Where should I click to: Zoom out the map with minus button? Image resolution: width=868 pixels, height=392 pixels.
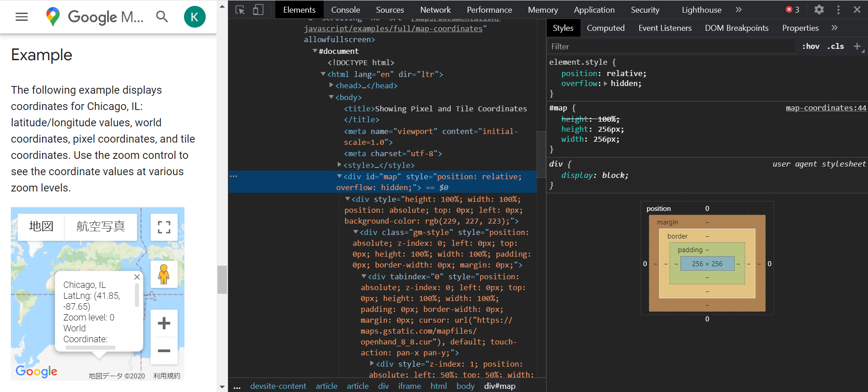(x=164, y=351)
